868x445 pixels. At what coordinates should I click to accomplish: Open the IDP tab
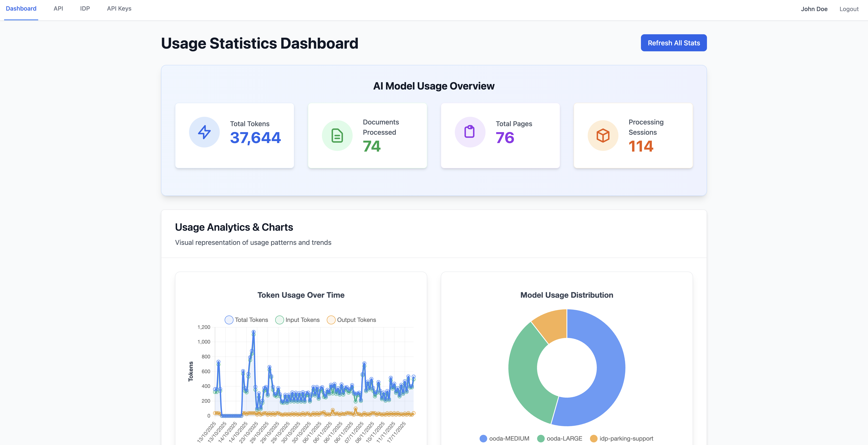tap(85, 9)
